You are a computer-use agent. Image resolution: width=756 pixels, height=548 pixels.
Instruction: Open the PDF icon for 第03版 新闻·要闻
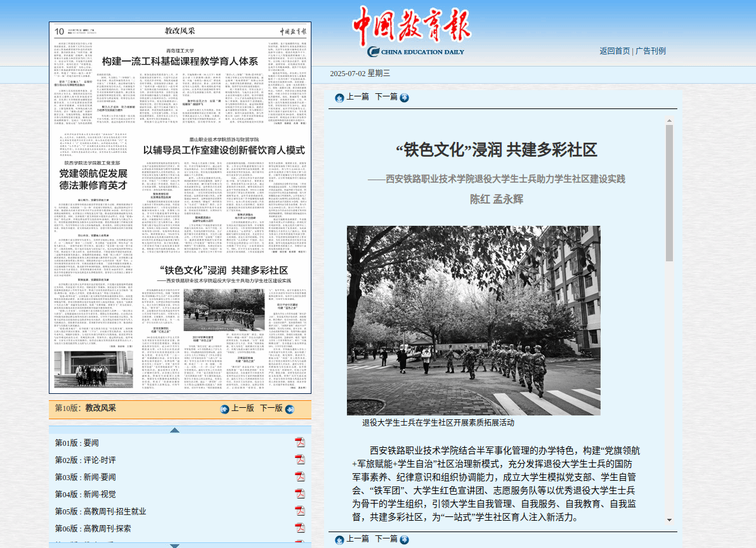[300, 477]
